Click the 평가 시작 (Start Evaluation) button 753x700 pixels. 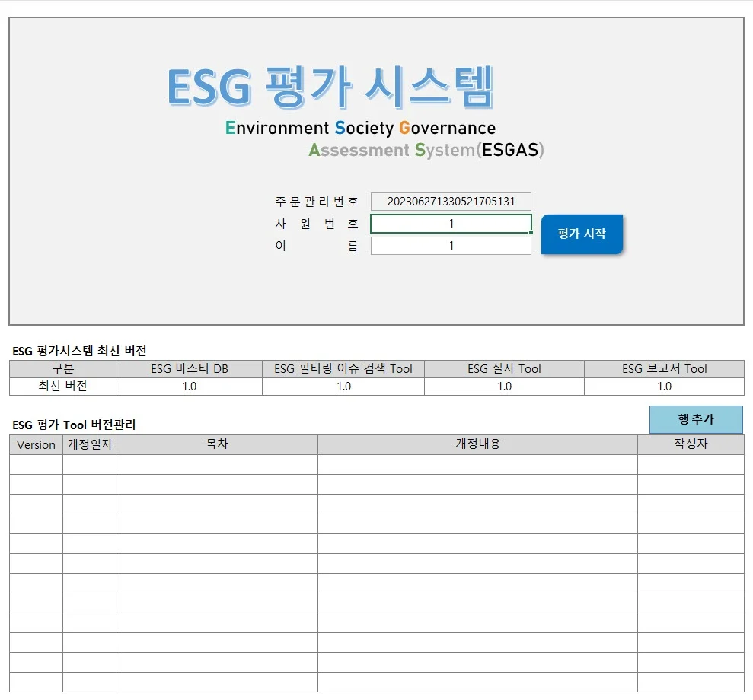(581, 234)
